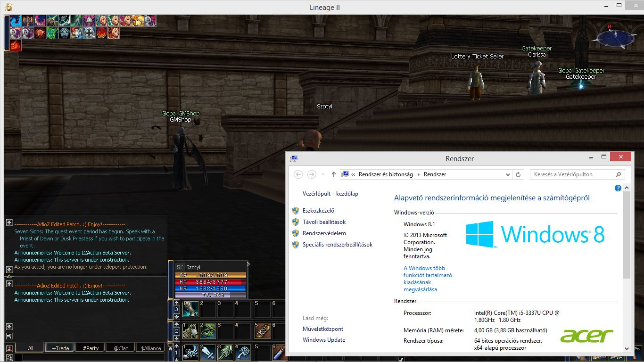Click the red-orange fire orb buff icon
The height and width of the screenshot is (362, 644).
(x=102, y=33)
